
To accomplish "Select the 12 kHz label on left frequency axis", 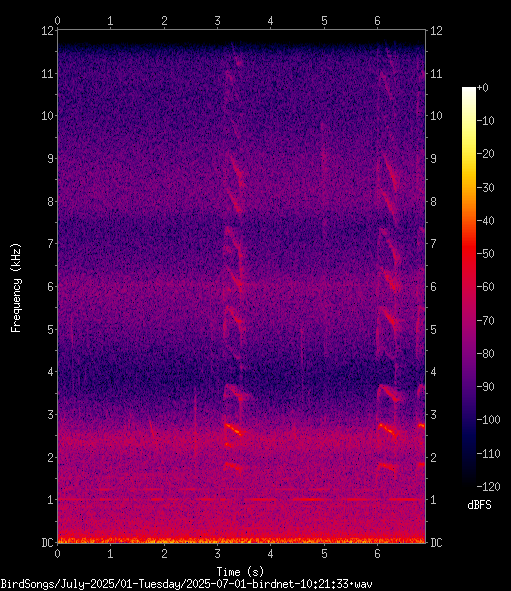I will 47,31.
